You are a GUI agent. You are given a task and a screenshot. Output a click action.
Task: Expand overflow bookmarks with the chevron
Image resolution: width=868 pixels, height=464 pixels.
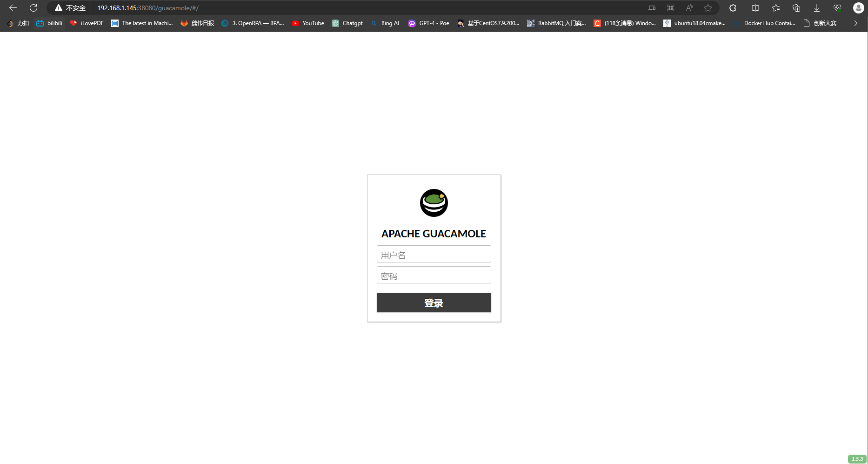pyautogui.click(x=855, y=23)
